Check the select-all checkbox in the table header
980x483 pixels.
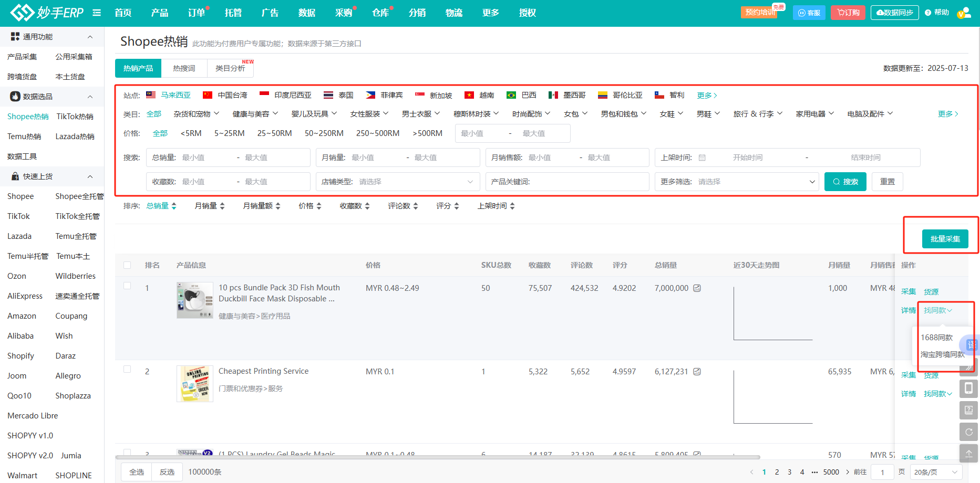(127, 265)
